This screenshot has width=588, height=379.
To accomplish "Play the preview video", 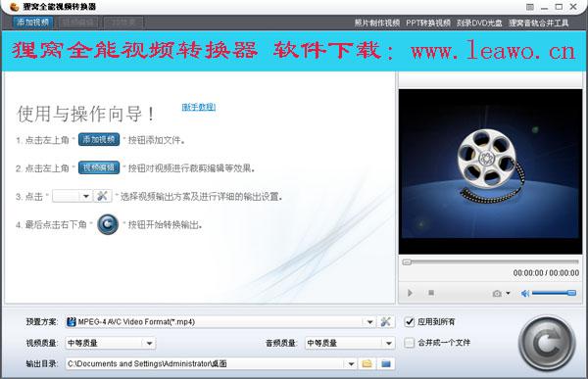I will click(410, 293).
